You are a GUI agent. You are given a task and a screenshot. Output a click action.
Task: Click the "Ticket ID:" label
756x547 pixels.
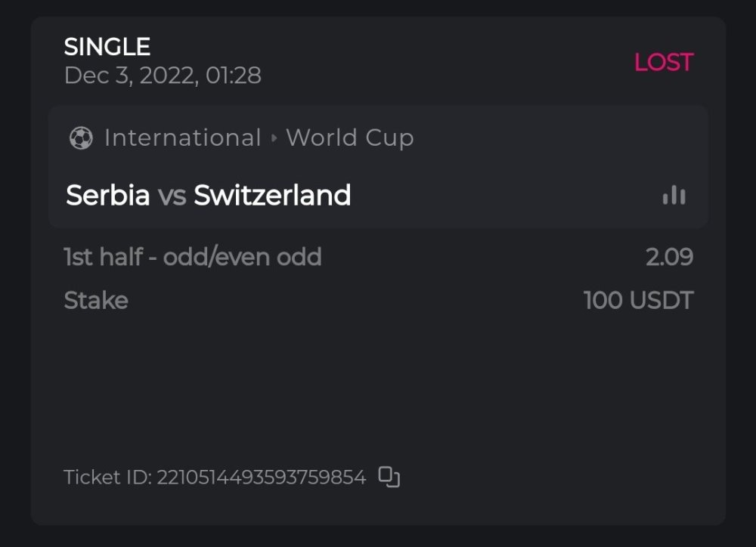pyautogui.click(x=108, y=477)
